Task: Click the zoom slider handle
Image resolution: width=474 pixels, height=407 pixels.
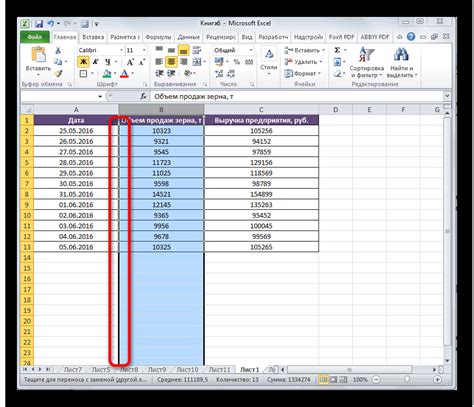Action: click(x=407, y=379)
